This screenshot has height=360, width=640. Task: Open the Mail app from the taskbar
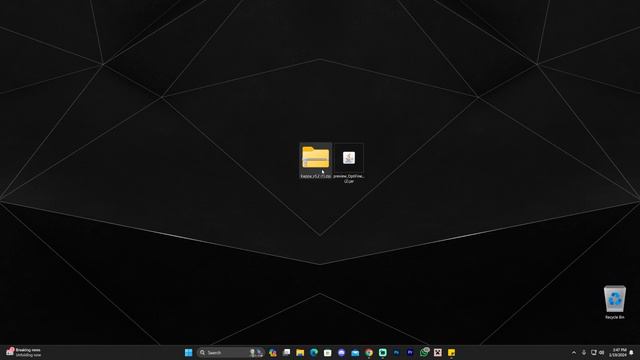point(355,353)
